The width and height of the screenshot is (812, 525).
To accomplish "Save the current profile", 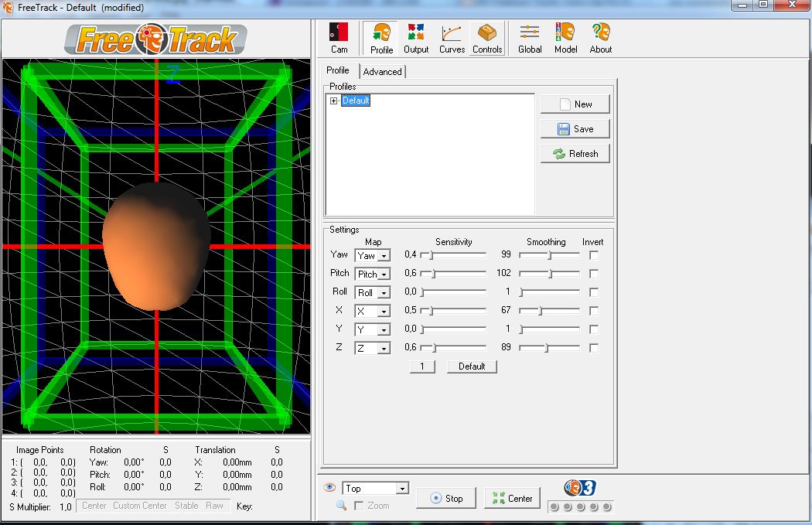I will [x=575, y=129].
